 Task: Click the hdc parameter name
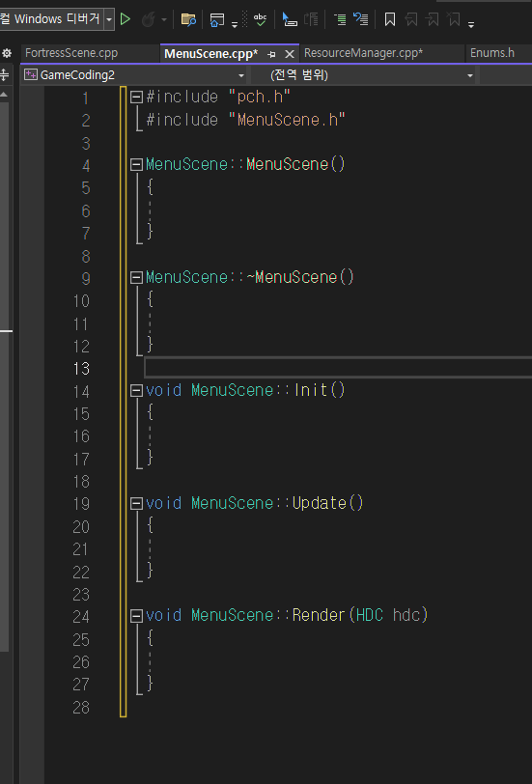coord(406,615)
